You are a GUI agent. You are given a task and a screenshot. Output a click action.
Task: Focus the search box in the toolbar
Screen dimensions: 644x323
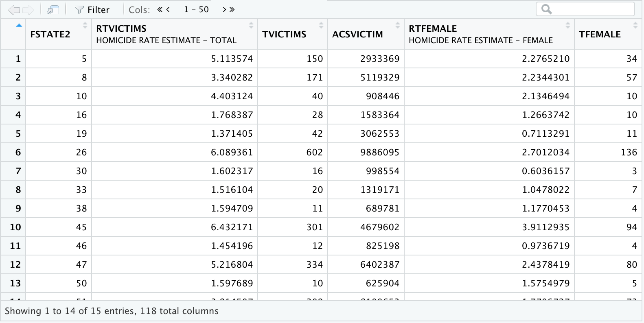click(x=589, y=9)
